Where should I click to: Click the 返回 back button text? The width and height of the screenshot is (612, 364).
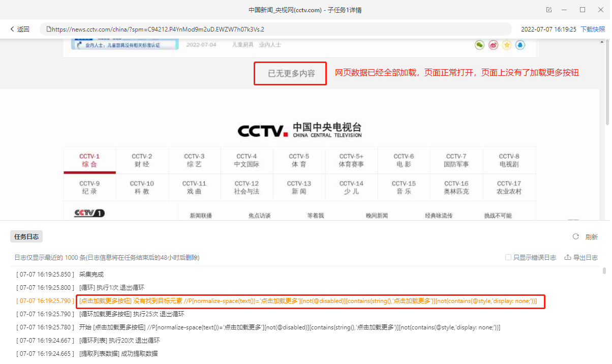point(23,29)
